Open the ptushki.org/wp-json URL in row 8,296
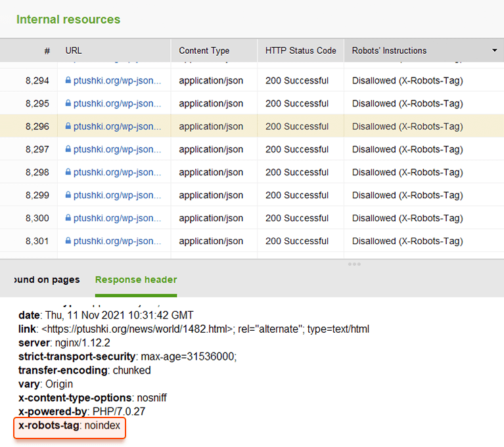Screen dimensions: 504x447 coord(117,126)
